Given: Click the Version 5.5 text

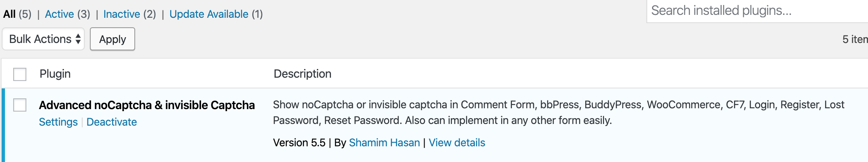Looking at the screenshot, I should tap(299, 143).
